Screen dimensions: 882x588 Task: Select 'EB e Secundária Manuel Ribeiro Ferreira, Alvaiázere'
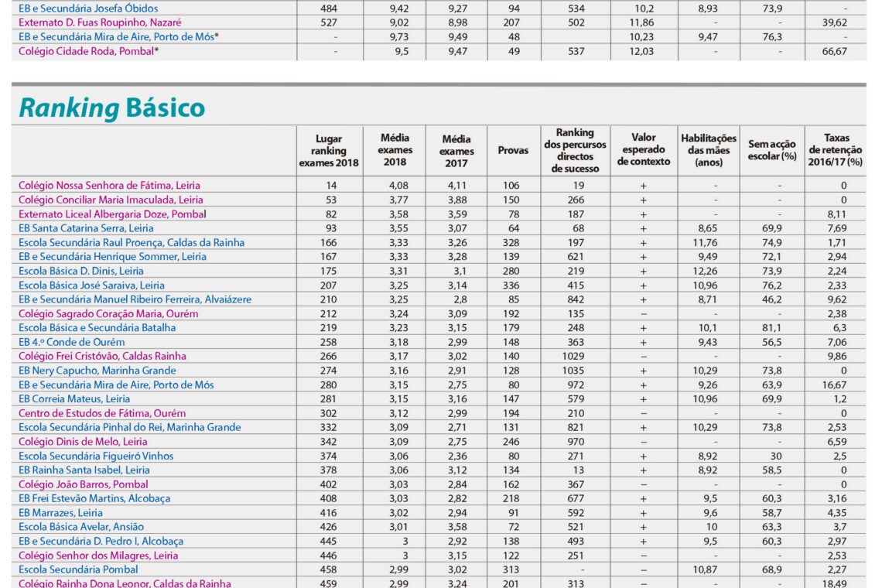[x=135, y=299]
